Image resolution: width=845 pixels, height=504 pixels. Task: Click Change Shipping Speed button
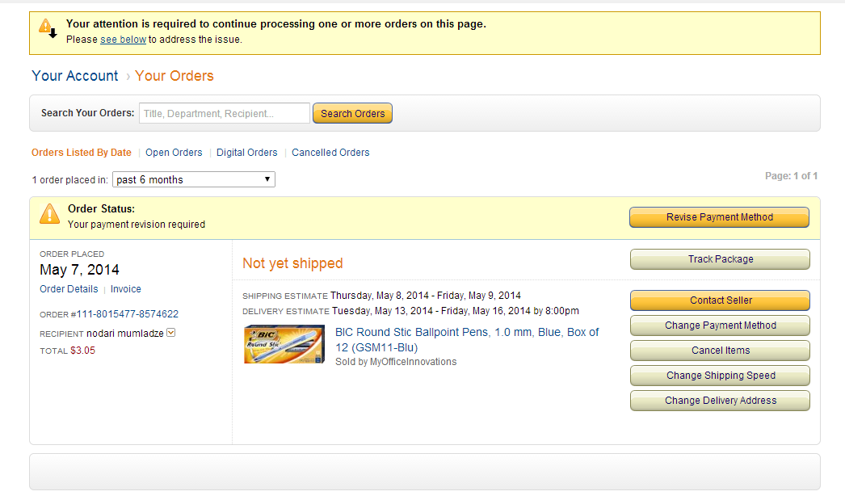(x=720, y=376)
